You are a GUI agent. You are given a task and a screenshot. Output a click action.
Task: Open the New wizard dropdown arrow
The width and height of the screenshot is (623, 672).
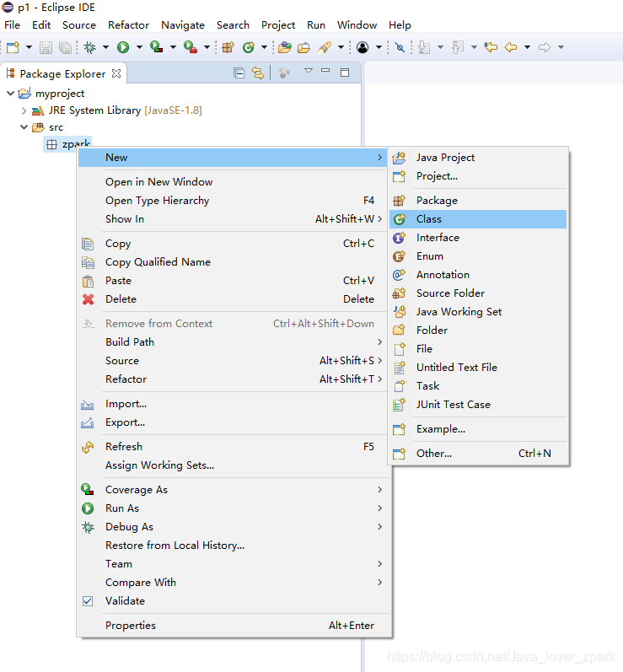(29, 47)
